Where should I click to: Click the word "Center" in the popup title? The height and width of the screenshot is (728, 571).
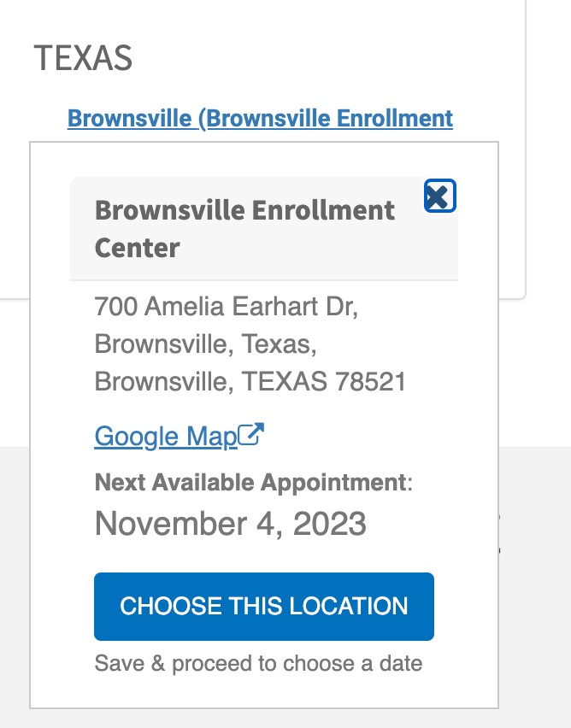[137, 248]
